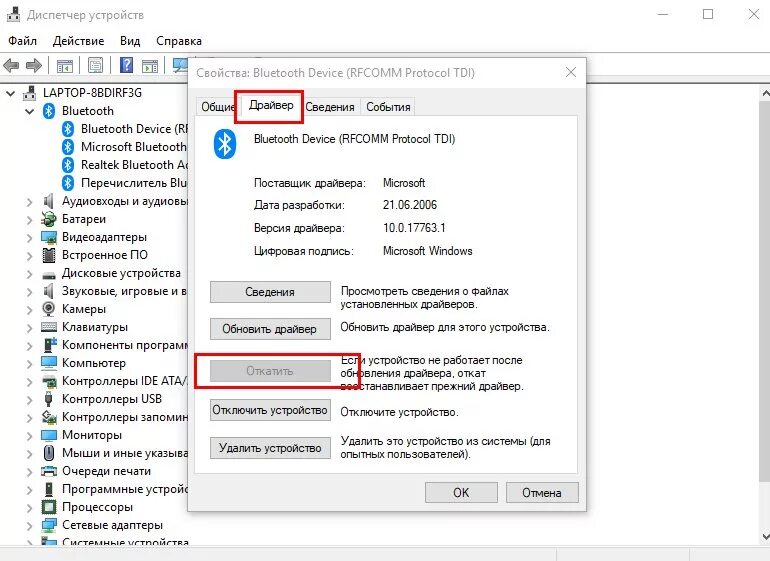Open the Справка menu

[x=179, y=41]
